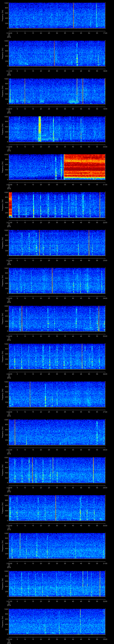Select the red line near 57 s in 3:21:00 spectrogram
This screenshot has height=644, width=114.
[100, 205]
